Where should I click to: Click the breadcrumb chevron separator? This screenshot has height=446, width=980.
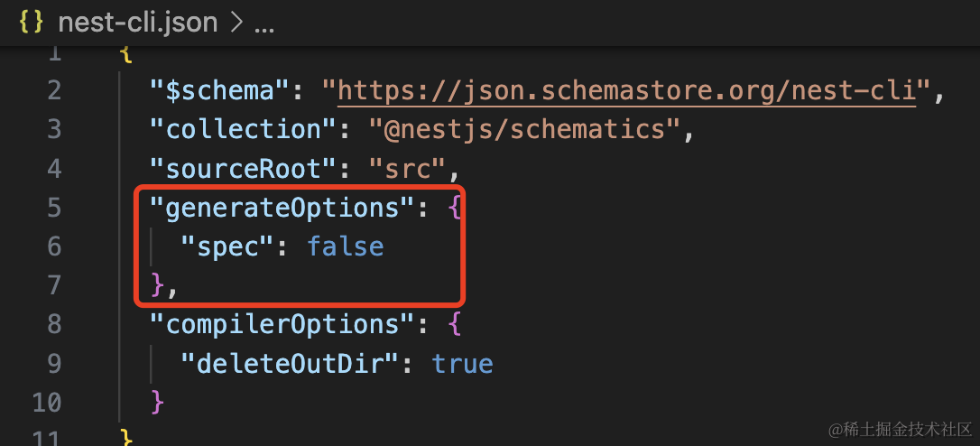[x=238, y=23]
